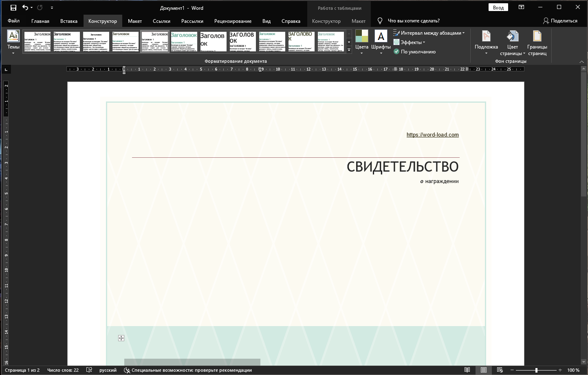Select Print Layout view button
588x375 pixels.
click(483, 370)
